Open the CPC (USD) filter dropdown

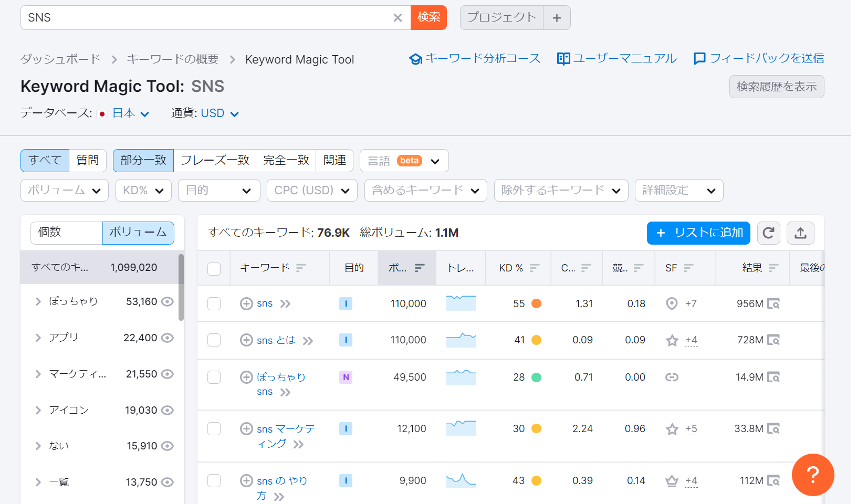[312, 191]
